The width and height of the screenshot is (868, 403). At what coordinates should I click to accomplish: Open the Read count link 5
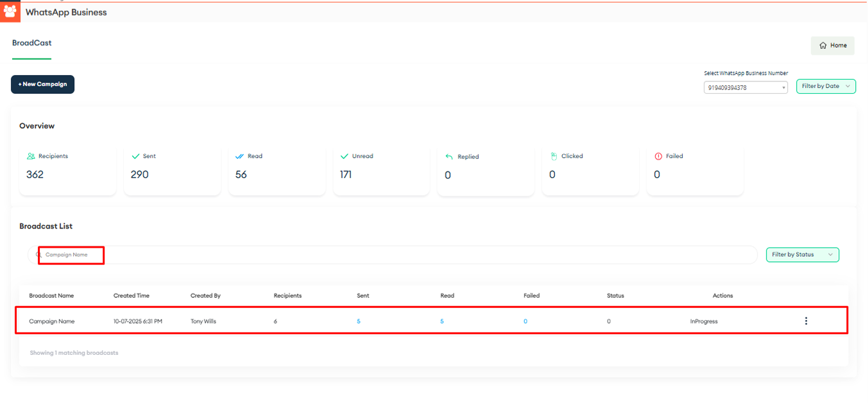442,322
